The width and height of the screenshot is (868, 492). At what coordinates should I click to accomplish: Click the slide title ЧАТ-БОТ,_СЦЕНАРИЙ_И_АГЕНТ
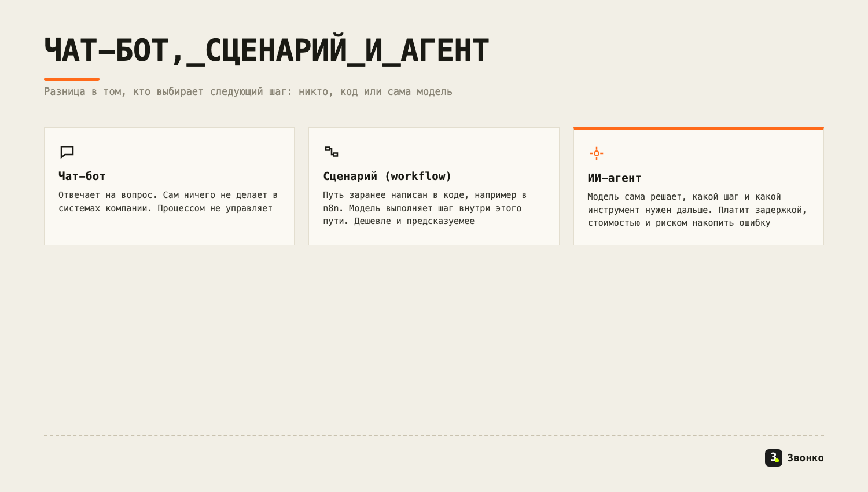(x=267, y=50)
